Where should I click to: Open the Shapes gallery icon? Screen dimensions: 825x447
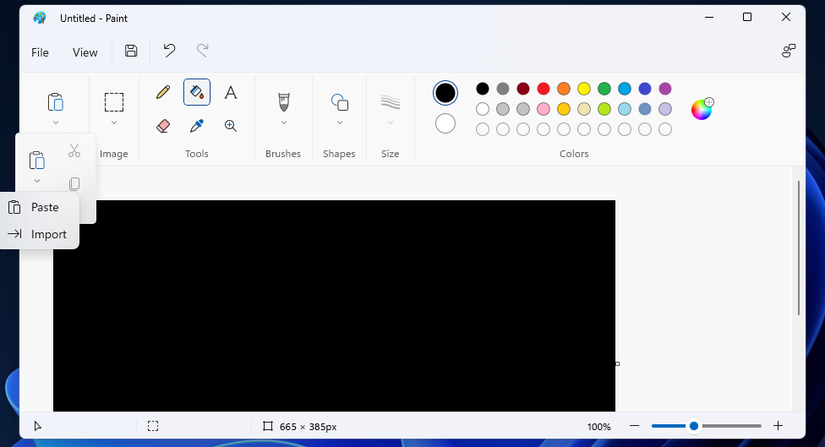click(339, 102)
